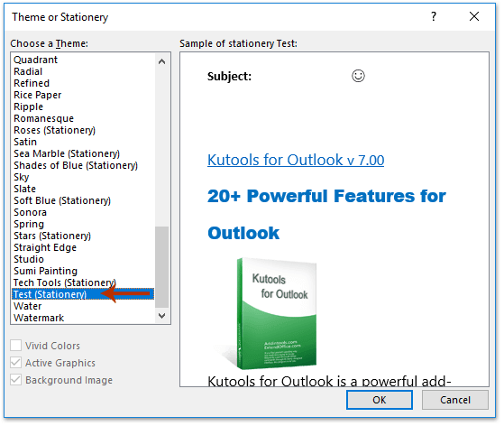The height and width of the screenshot is (426, 504).
Task: Select the Roses (Stationery) theme
Action: click(x=83, y=130)
